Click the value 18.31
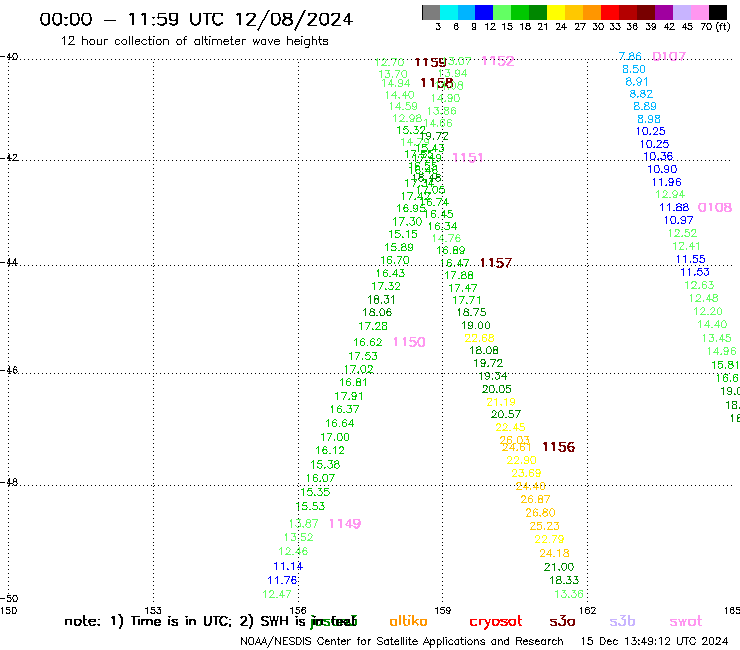Viewport: 740px width, 650px height. (x=381, y=300)
